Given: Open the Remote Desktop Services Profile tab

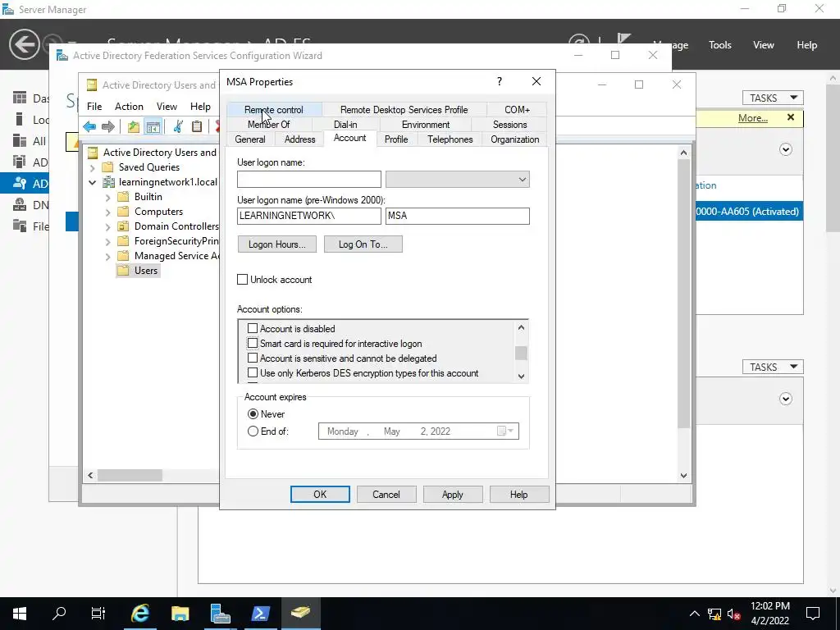Looking at the screenshot, I should 404,110.
